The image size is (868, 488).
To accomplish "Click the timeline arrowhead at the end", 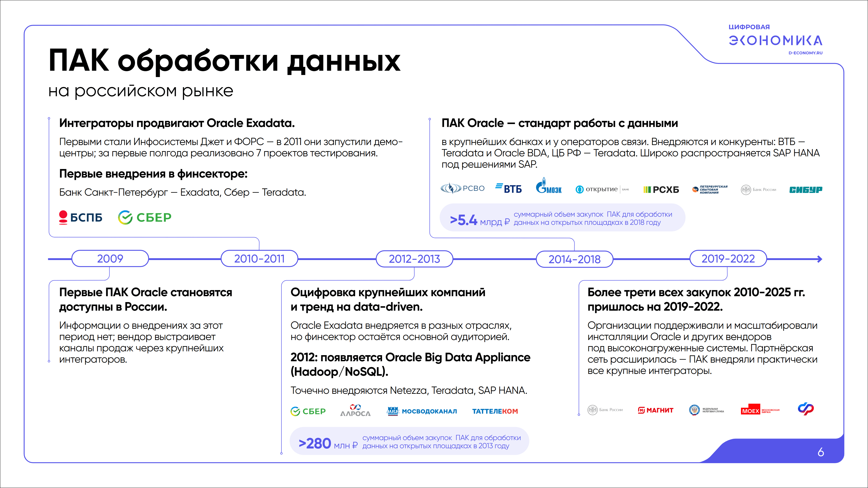I will 819,259.
